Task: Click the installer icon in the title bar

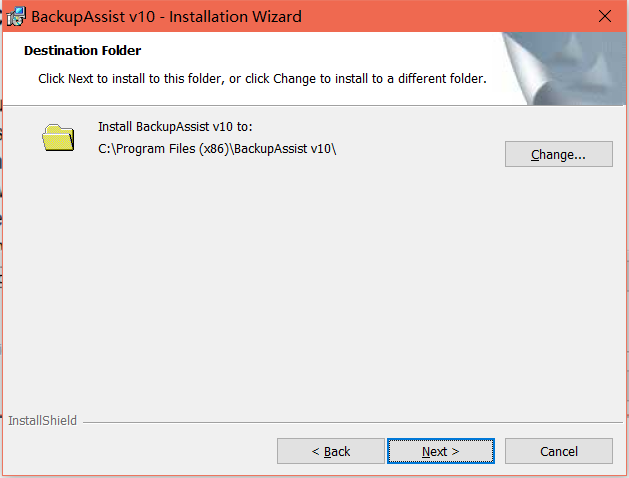Action: point(16,16)
